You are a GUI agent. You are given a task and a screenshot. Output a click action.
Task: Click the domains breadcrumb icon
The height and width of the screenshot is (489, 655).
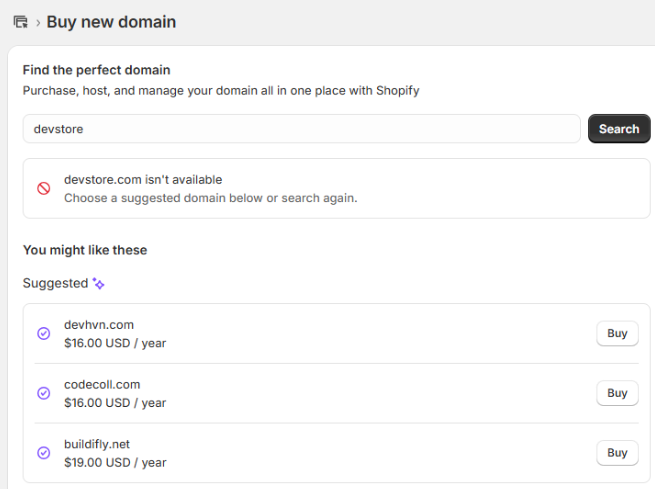point(20,22)
